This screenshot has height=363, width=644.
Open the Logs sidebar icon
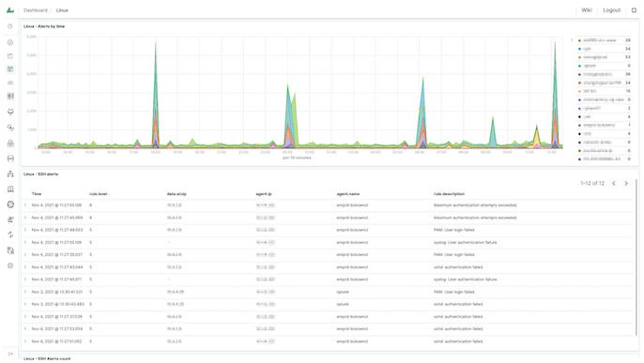click(10, 144)
